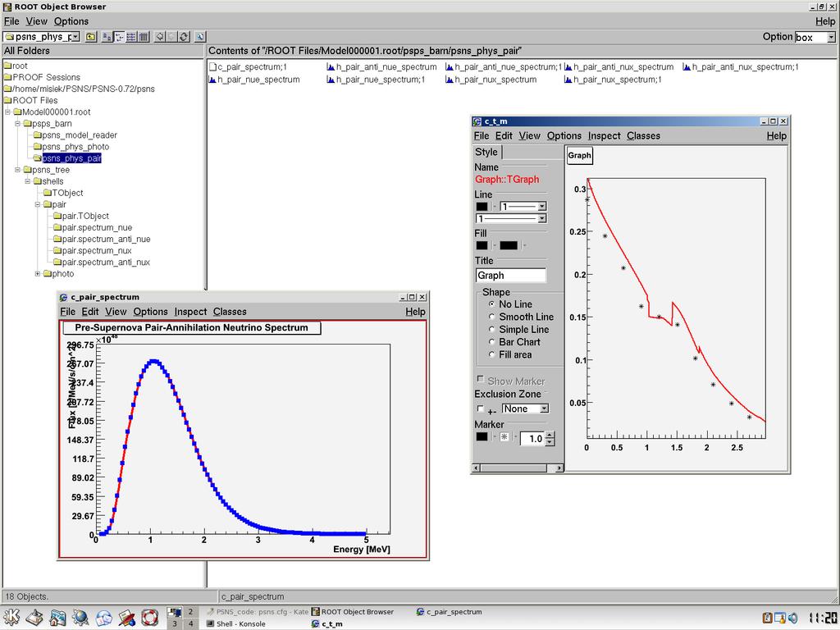Image resolution: width=840 pixels, height=630 pixels.
Task: Open the psns_phys_pair folder path dropdown
Action: pos(76,37)
